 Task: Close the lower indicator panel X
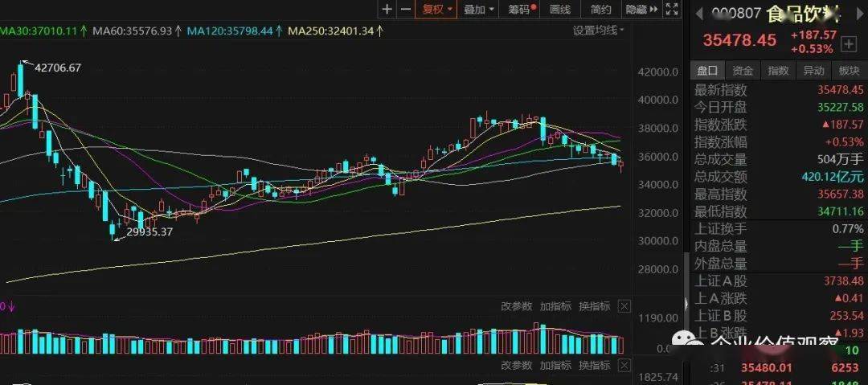[x=624, y=366]
